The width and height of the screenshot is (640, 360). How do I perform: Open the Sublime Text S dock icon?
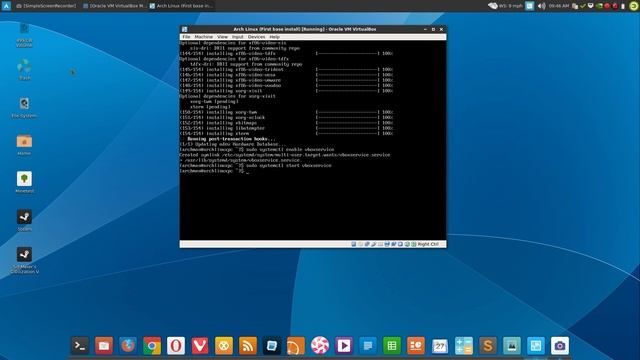point(488,346)
